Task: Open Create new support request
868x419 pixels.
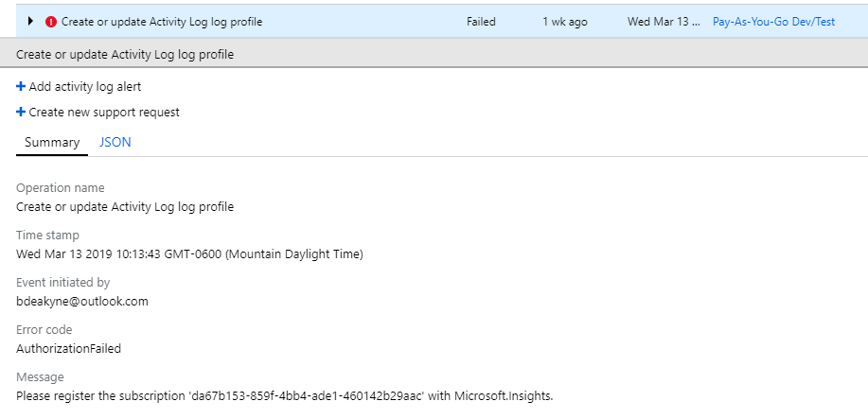Action: point(104,113)
